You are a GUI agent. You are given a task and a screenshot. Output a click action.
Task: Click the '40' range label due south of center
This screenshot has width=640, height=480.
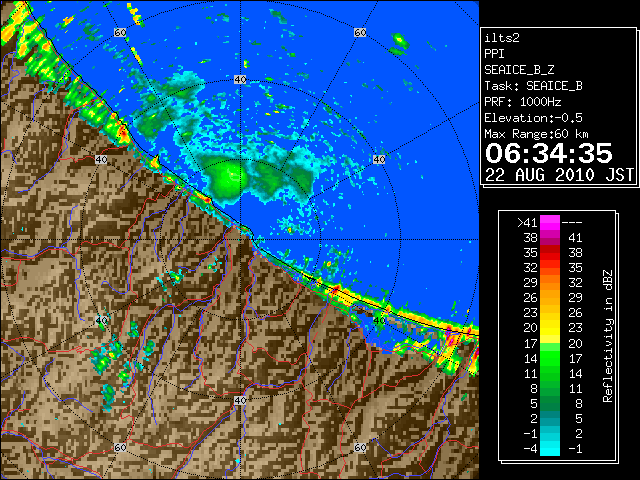pyautogui.click(x=240, y=400)
